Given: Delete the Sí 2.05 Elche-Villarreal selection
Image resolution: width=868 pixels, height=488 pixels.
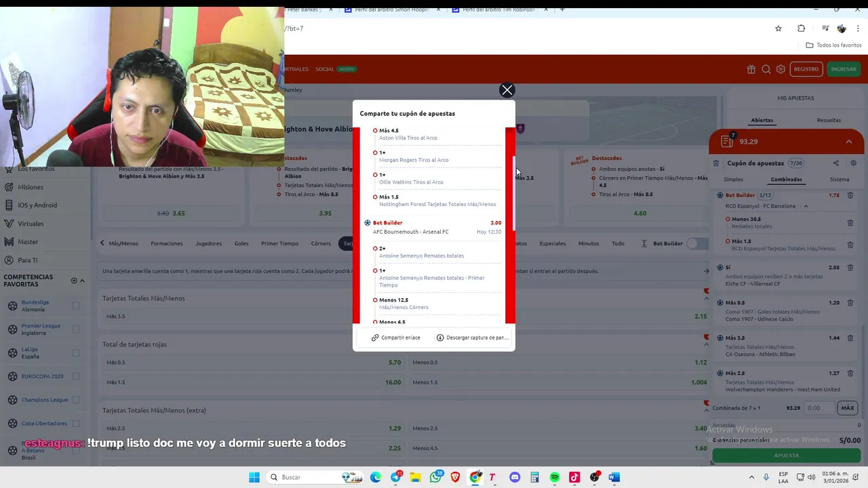Looking at the screenshot, I should pos(850,268).
